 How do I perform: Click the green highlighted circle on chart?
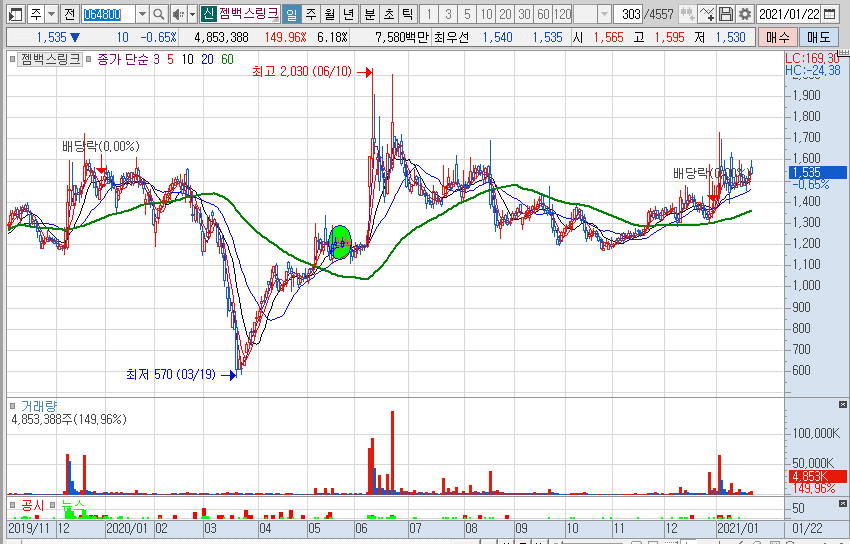coord(340,241)
